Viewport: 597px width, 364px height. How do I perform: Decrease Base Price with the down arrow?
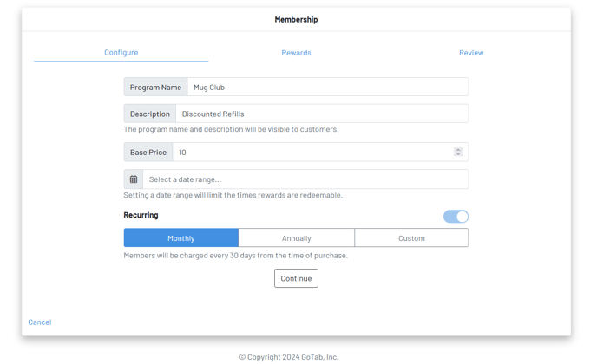tap(458, 154)
